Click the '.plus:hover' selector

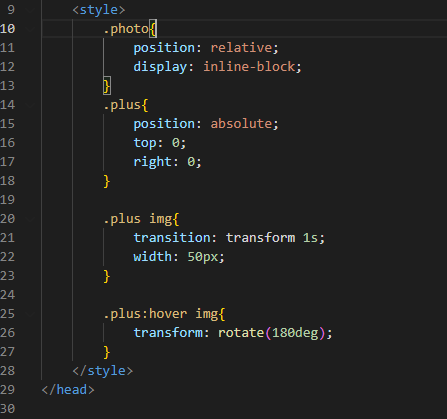(145, 314)
